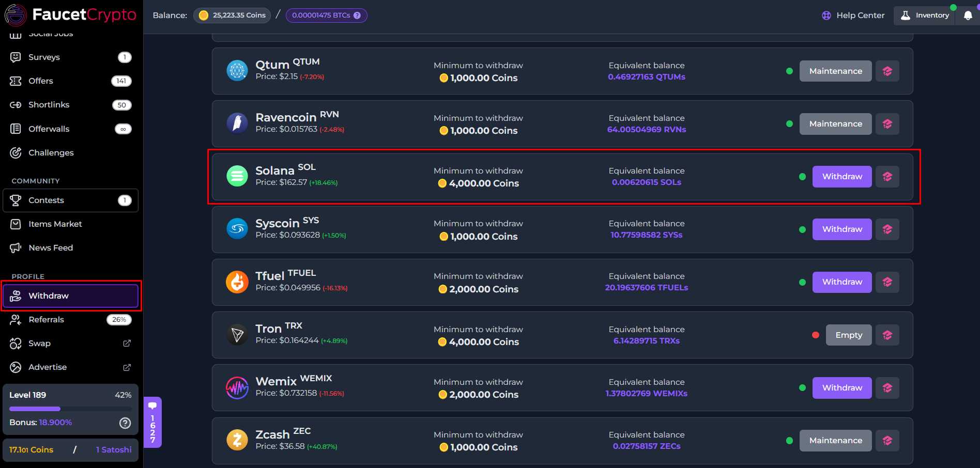Click the Offers ticket icon
980x468 pixels.
pos(16,81)
